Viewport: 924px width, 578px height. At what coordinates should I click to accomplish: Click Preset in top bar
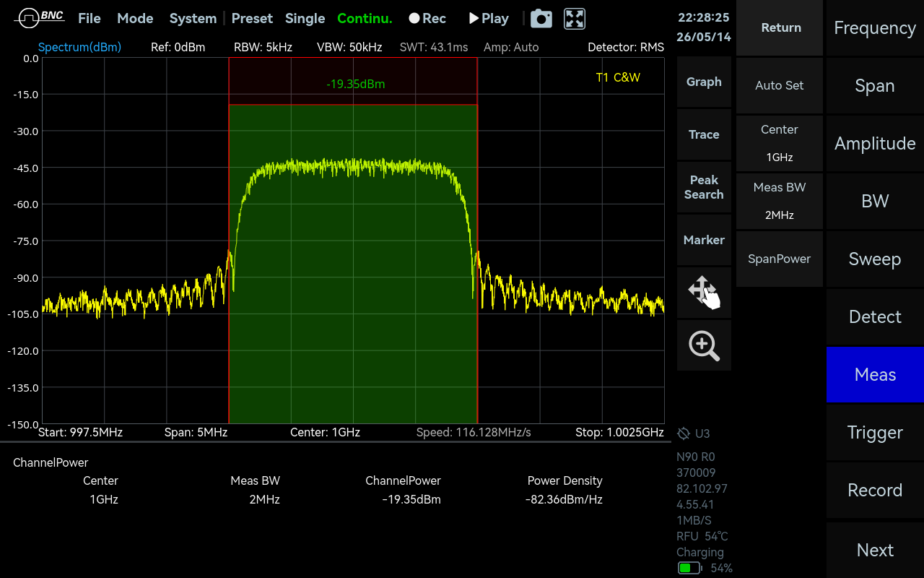(x=252, y=19)
